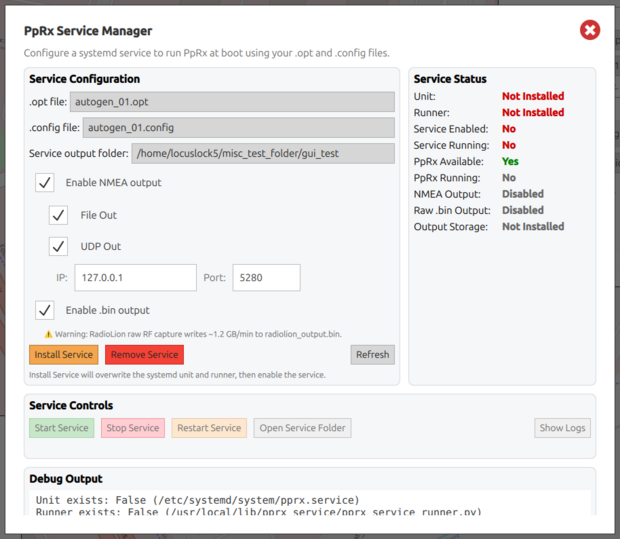Image resolution: width=620 pixels, height=539 pixels.
Task: Uncheck the File Out checkbox
Action: 59,215
